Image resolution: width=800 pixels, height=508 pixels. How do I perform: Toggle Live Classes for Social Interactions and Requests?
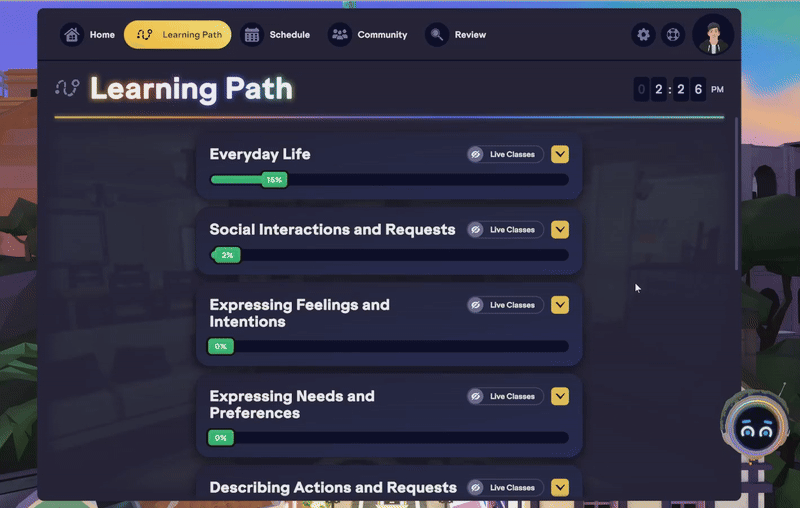pyautogui.click(x=505, y=230)
